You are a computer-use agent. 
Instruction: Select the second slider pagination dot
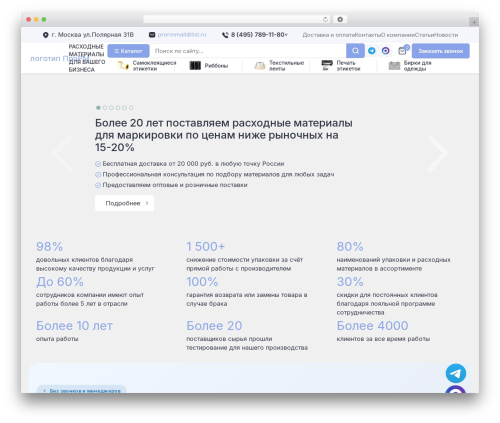pyautogui.click(x=105, y=108)
